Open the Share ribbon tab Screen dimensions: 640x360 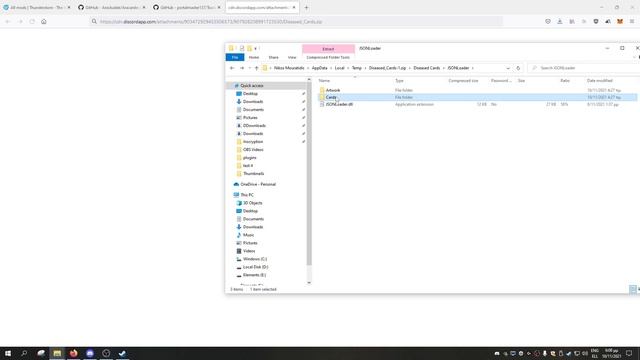273,58
